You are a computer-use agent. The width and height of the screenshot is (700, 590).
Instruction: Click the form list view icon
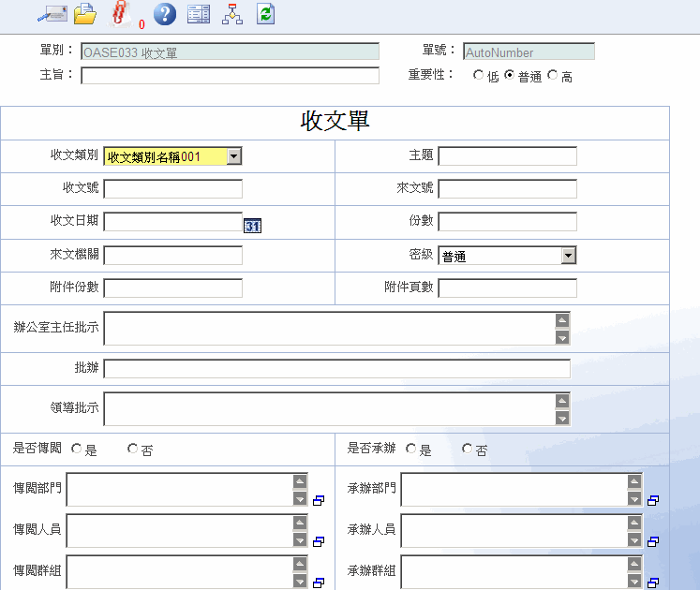coord(198,14)
